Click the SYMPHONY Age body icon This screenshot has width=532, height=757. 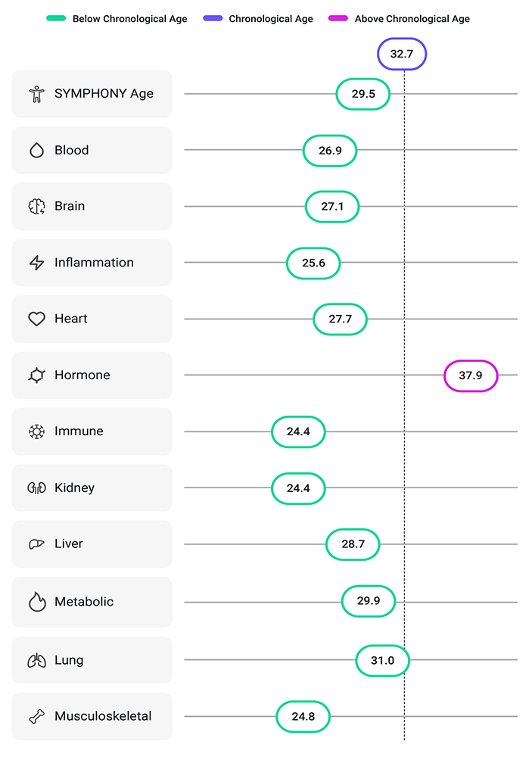(x=36, y=94)
